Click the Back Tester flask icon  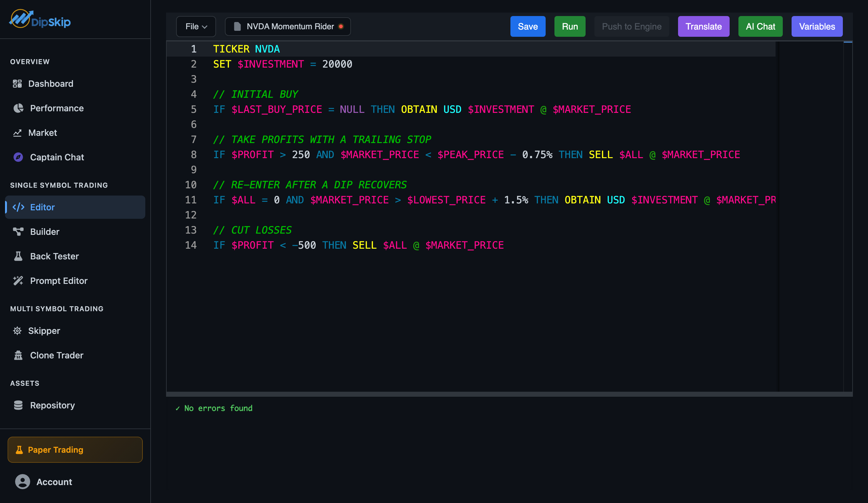(18, 256)
